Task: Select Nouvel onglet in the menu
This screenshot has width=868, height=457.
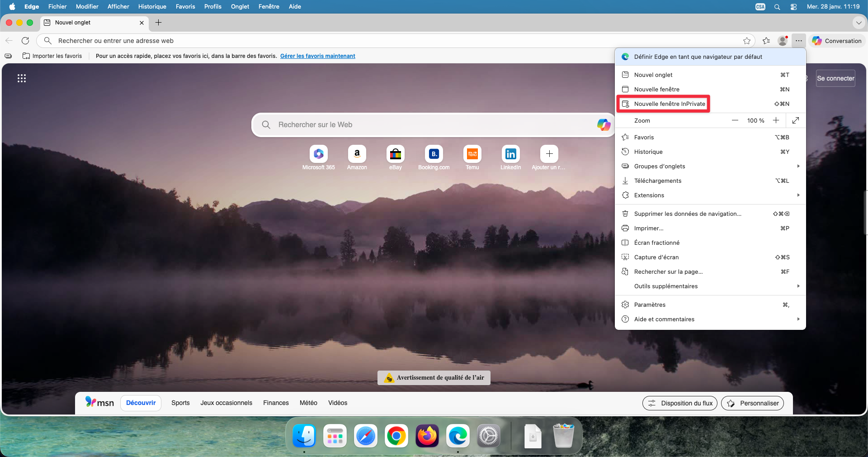Action: pyautogui.click(x=711, y=75)
